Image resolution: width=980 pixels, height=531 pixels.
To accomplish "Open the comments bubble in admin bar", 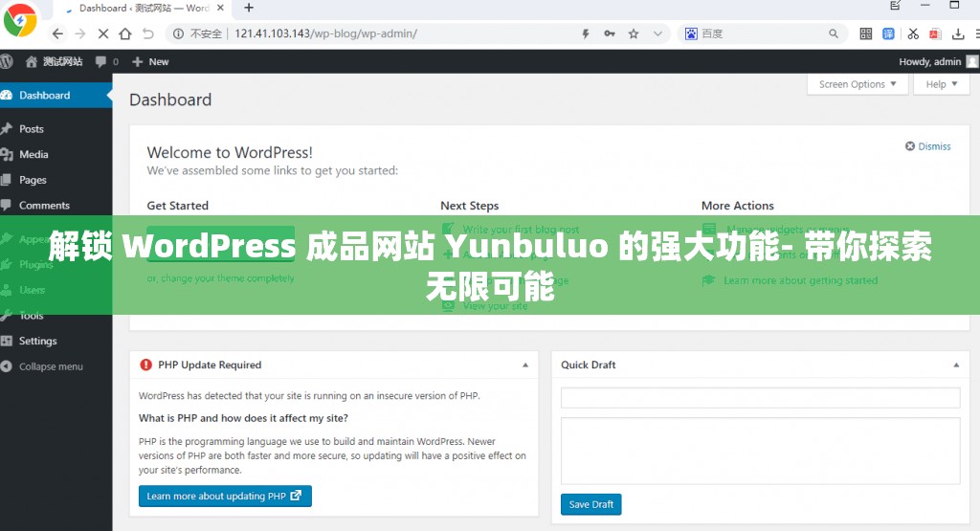I will (106, 61).
